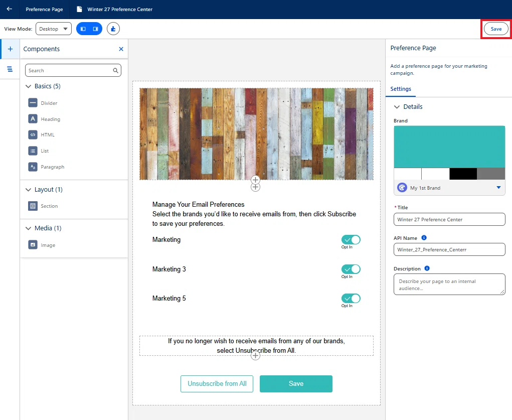This screenshot has height=420, width=512.
Task: Click the add-component plus below the unsubscribe text
Action: coord(255,356)
